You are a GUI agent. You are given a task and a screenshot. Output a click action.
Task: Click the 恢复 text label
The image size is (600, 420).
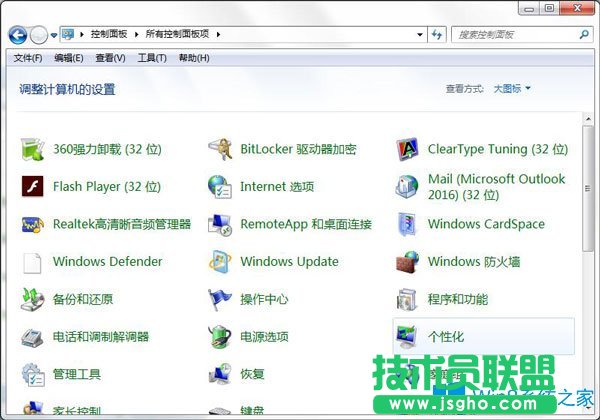252,374
